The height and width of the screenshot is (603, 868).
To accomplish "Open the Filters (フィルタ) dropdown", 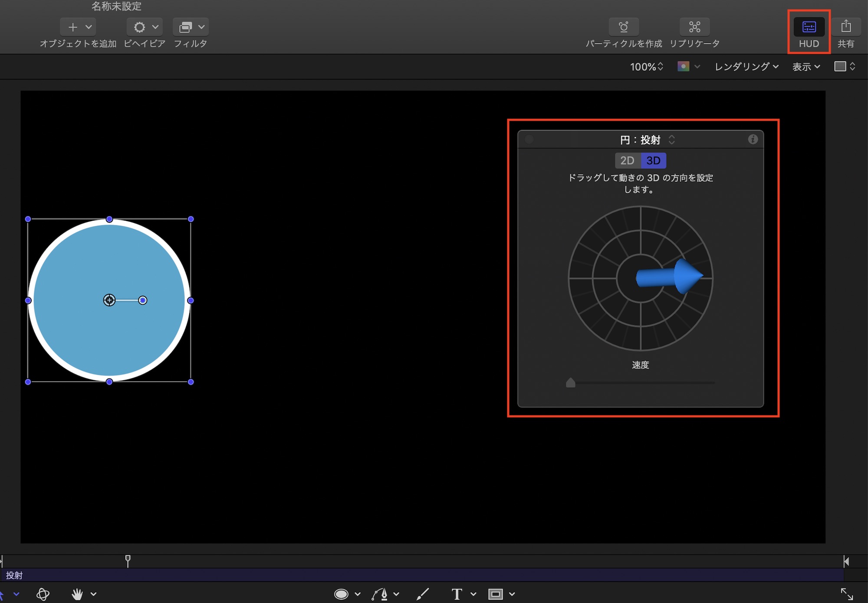I will [x=191, y=27].
